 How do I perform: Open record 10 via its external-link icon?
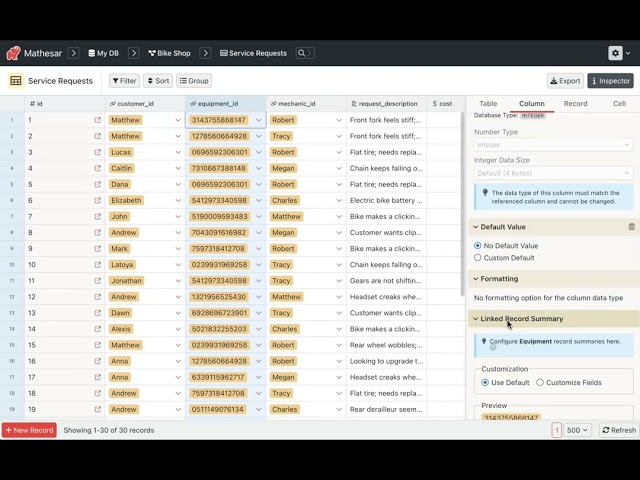click(97, 264)
